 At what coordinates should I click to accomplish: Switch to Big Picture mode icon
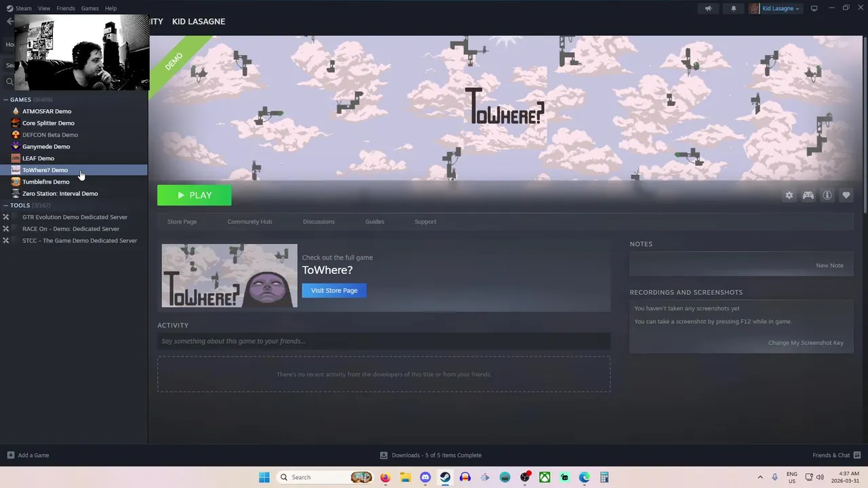click(x=814, y=8)
